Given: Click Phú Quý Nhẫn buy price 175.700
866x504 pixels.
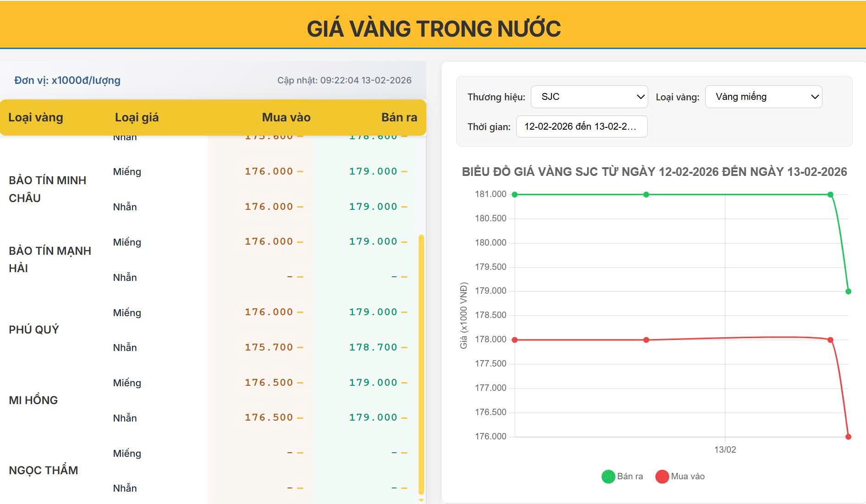Looking at the screenshot, I should tap(269, 347).
